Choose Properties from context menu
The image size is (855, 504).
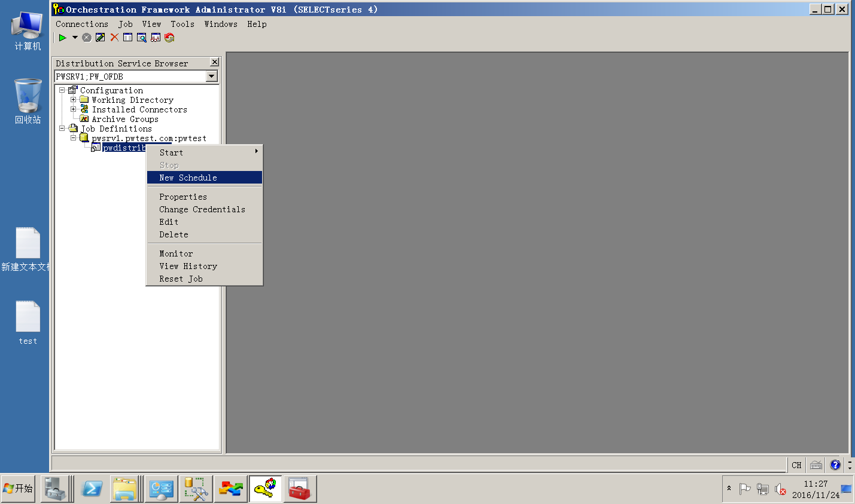pos(205,197)
